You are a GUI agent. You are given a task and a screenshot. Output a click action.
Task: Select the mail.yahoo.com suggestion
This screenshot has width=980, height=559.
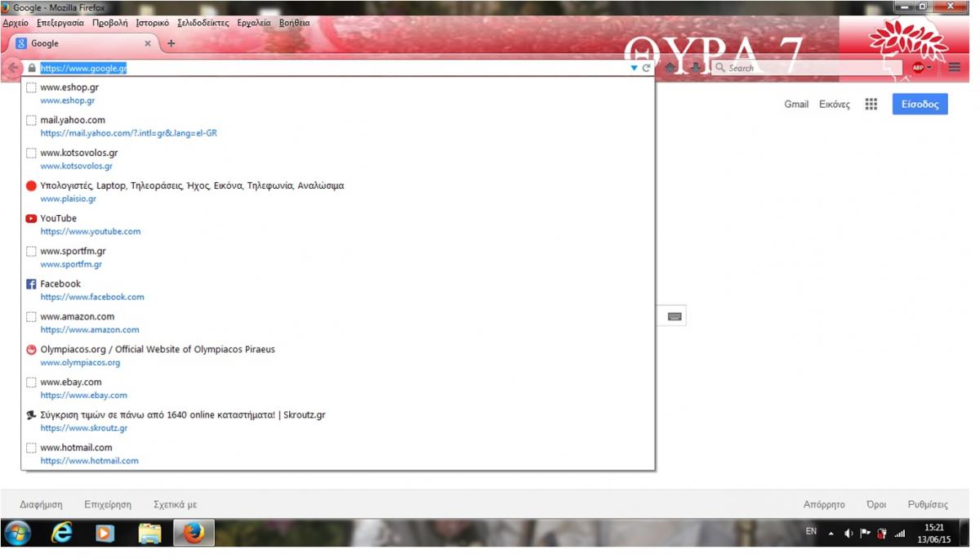click(338, 127)
